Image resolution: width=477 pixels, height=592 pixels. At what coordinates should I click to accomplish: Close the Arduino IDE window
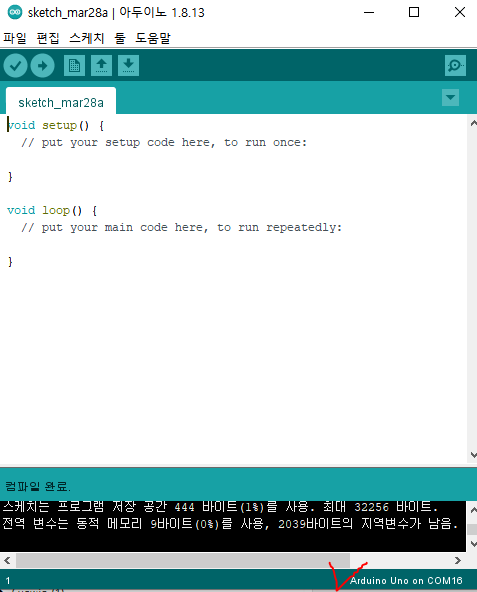pyautogui.click(x=460, y=12)
